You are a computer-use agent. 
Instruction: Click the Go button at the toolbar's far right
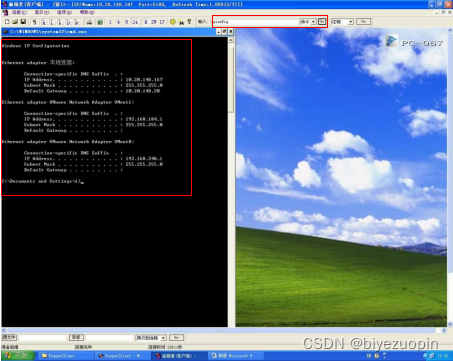[364, 21]
